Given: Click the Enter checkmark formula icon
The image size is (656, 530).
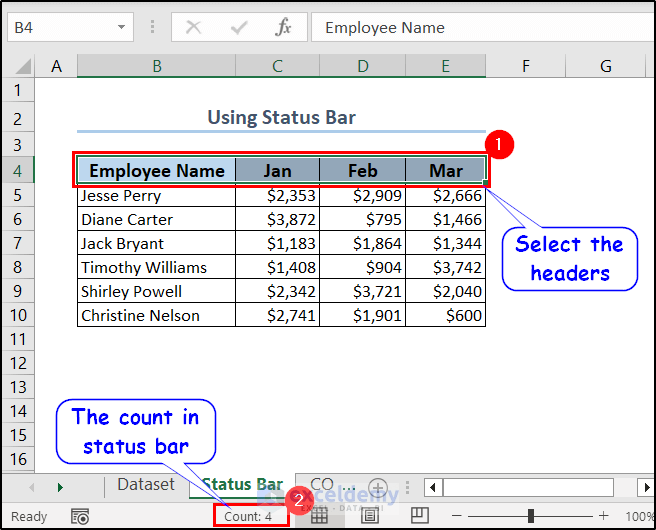Looking at the screenshot, I should 239,28.
